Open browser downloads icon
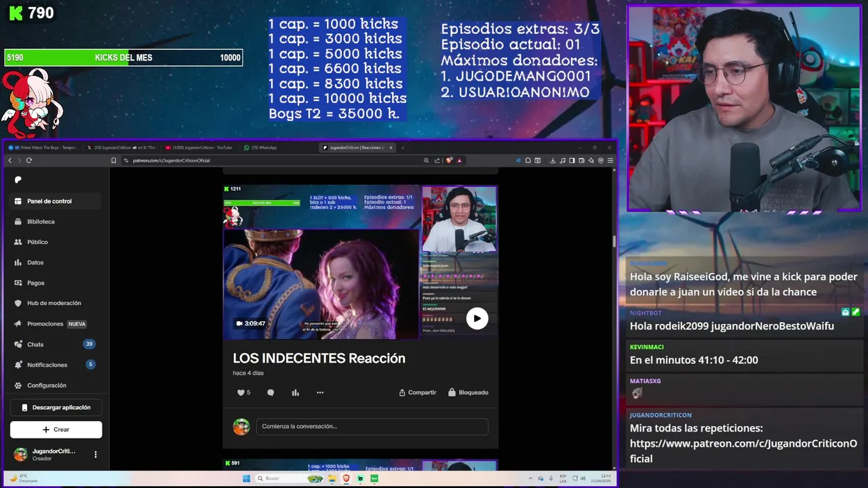Image resolution: width=868 pixels, height=488 pixels. pyautogui.click(x=553, y=161)
